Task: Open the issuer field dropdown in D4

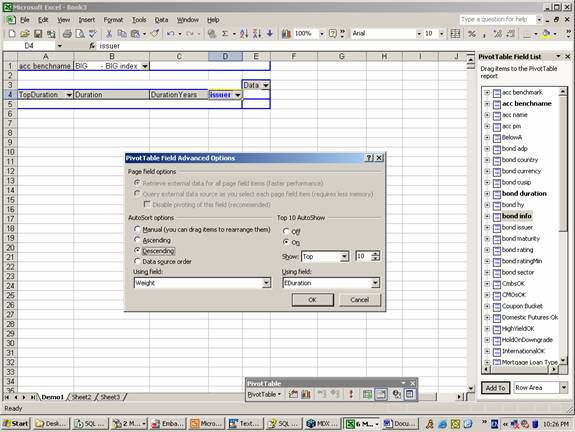Action: (238, 95)
